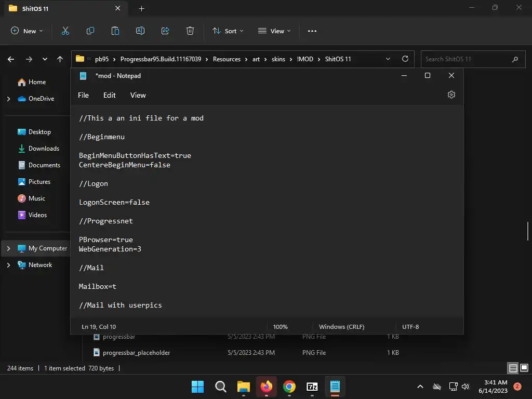Screen dimensions: 532x399
Task: Open Google Chrome from the taskbar
Action: pyautogui.click(x=289, y=387)
